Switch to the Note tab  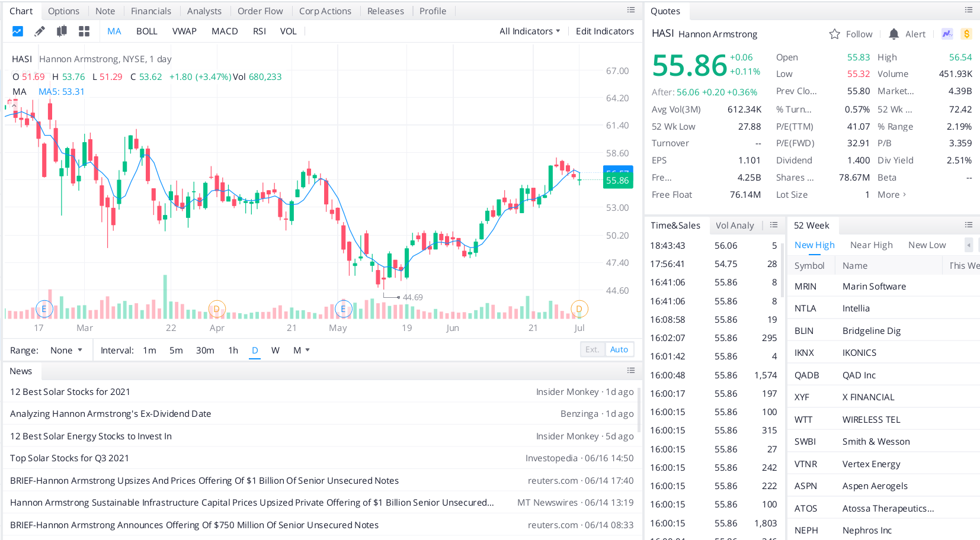[x=105, y=11]
